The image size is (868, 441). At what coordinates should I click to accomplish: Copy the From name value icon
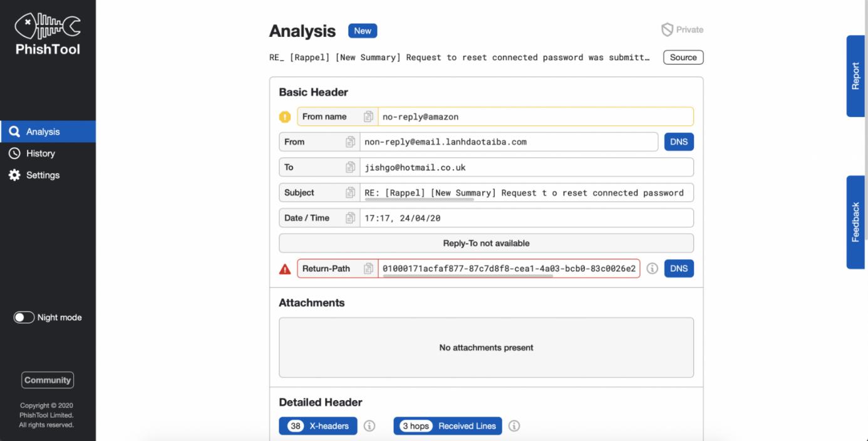(x=369, y=117)
